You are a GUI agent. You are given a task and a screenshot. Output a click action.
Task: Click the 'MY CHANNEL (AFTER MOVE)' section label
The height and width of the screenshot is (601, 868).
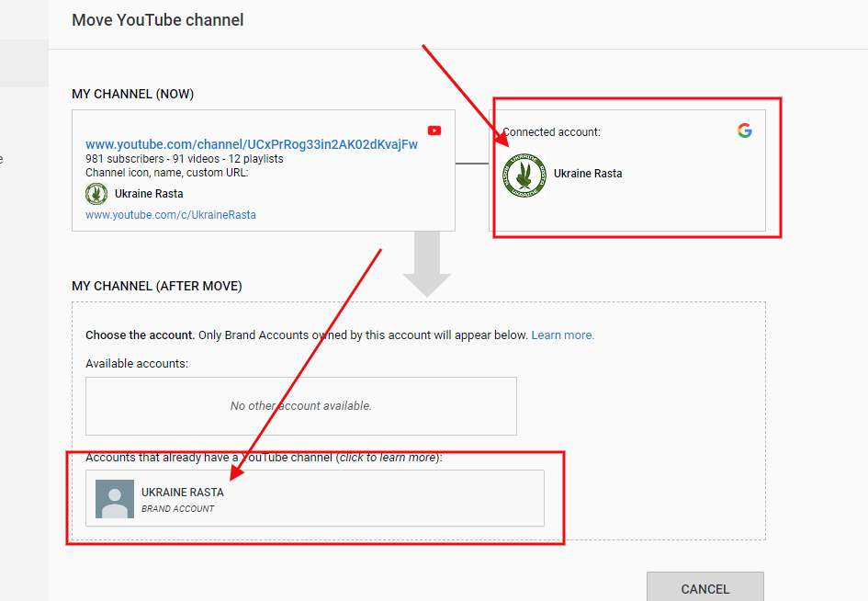(x=157, y=287)
